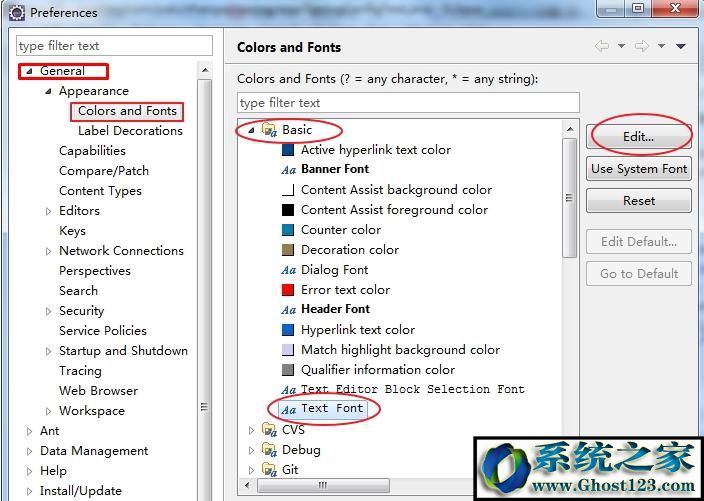Expand the Ant preferences node
This screenshot has width=704, height=501.
[x=30, y=431]
